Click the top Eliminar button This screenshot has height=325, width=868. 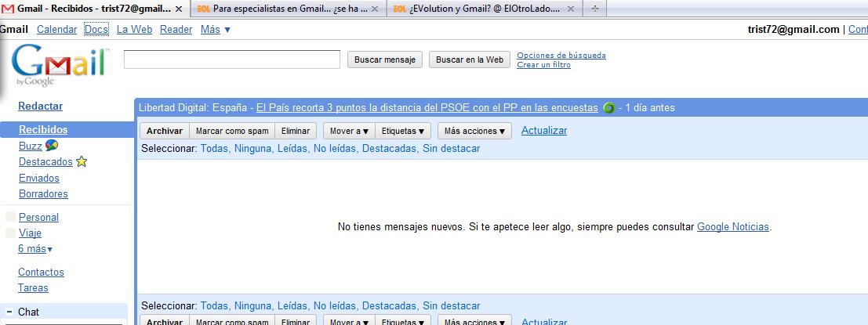click(296, 131)
